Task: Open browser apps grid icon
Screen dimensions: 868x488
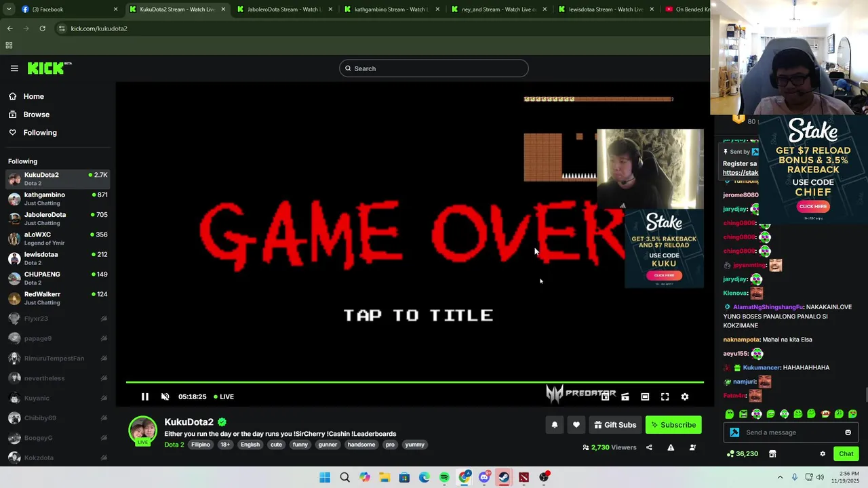Action: click(x=9, y=45)
